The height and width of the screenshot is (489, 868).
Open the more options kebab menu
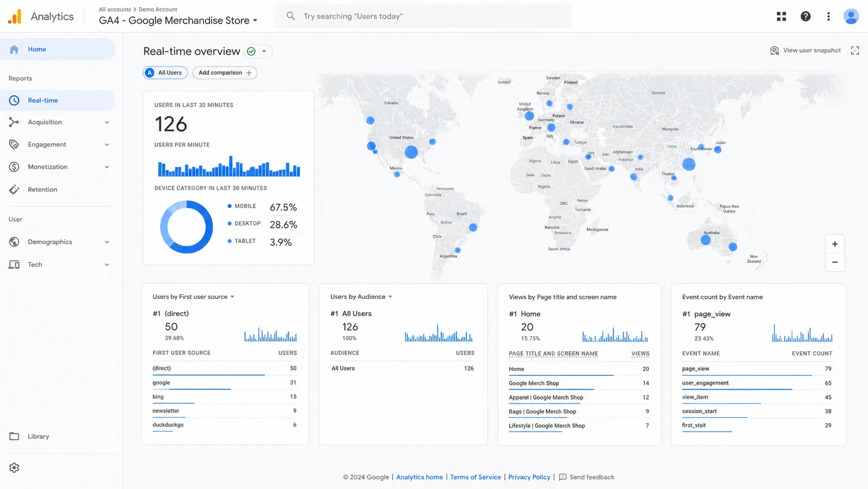pos(829,17)
